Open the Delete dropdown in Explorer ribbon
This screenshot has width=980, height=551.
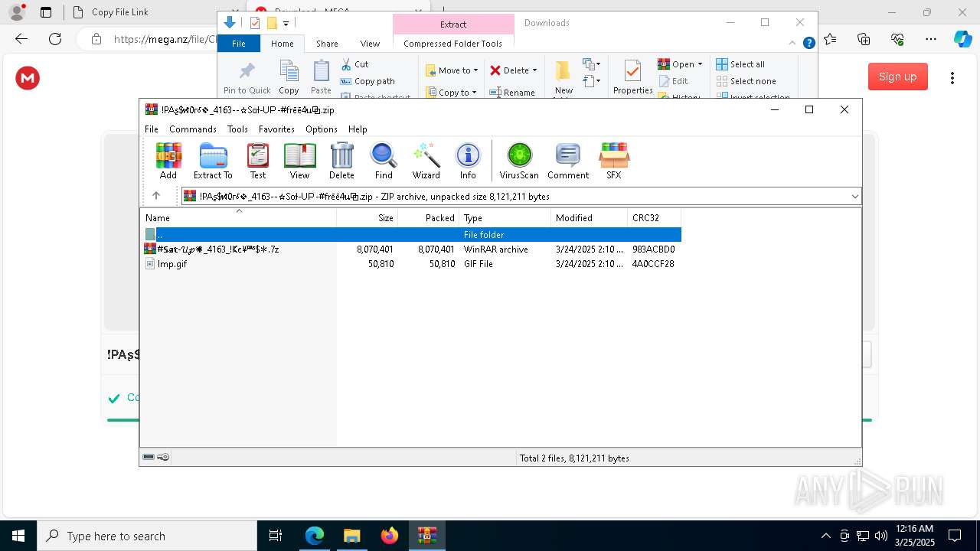pyautogui.click(x=514, y=70)
